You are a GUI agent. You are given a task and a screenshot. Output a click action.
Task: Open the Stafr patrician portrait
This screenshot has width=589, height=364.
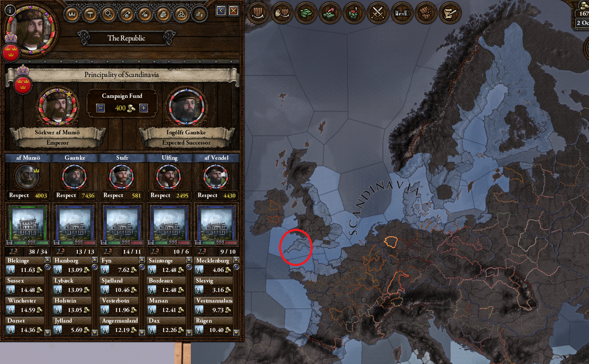pyautogui.click(x=121, y=176)
